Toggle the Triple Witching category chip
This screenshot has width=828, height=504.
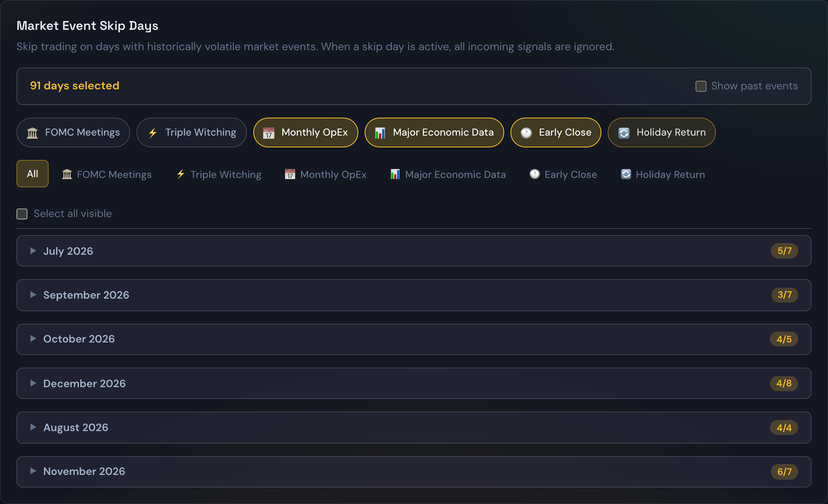(x=191, y=133)
